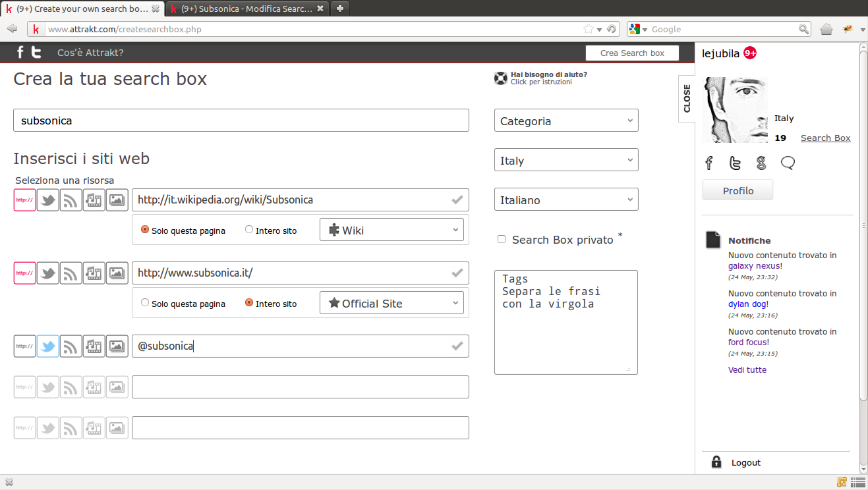
Task: Open 'galaxy nexus' notification link
Action: click(x=754, y=266)
